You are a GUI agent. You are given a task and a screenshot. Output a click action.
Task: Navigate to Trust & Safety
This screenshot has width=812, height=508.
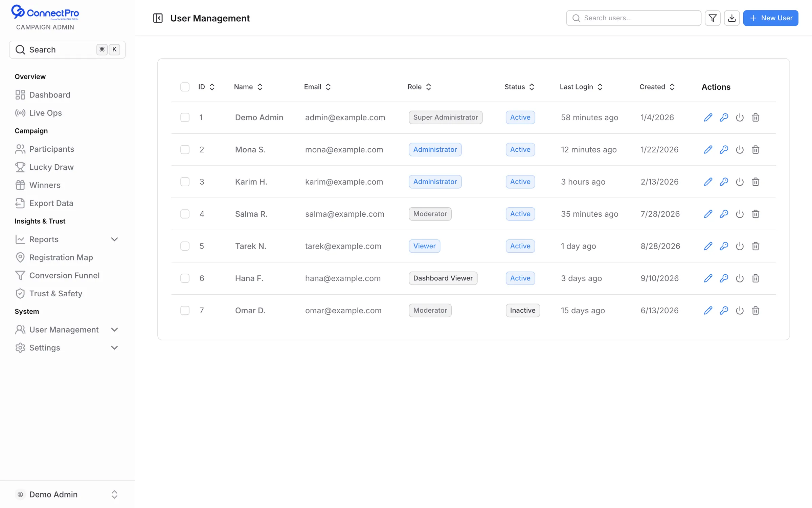(x=67, y=294)
